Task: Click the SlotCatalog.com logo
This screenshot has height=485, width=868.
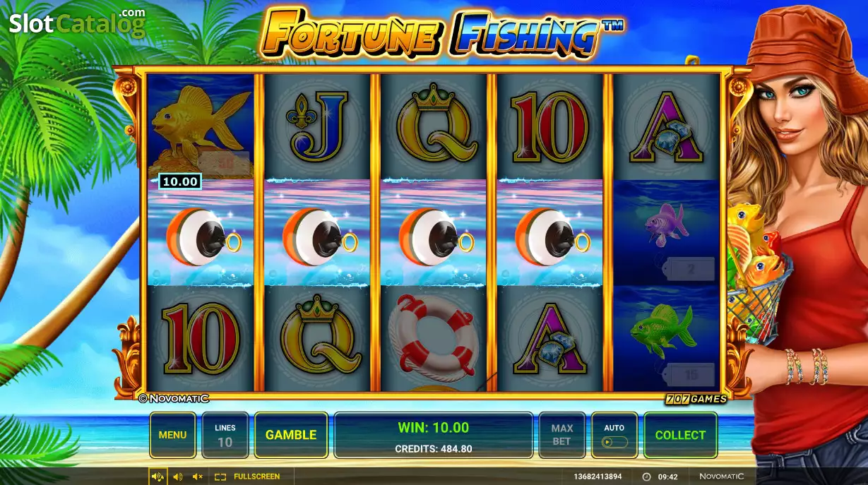Action: (x=77, y=23)
